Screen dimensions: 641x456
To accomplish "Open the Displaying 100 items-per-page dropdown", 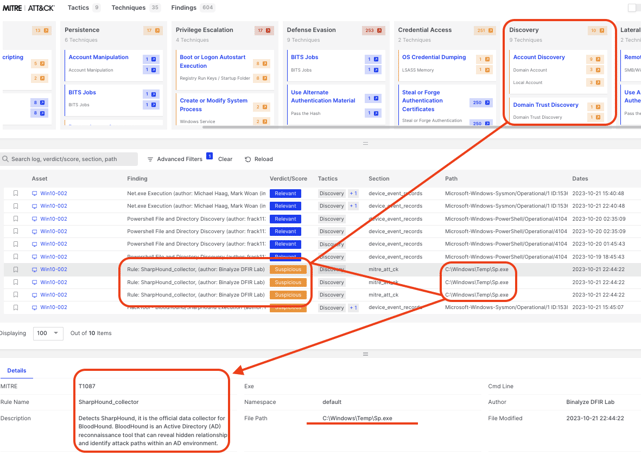I will pyautogui.click(x=48, y=333).
